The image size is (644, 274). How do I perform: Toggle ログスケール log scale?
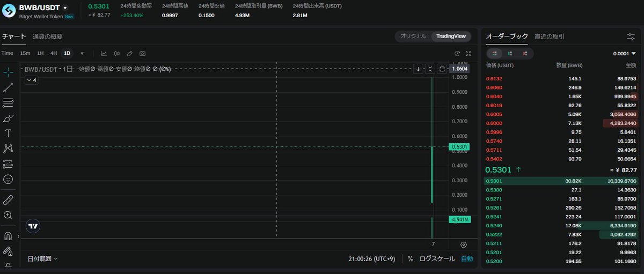pos(437,258)
